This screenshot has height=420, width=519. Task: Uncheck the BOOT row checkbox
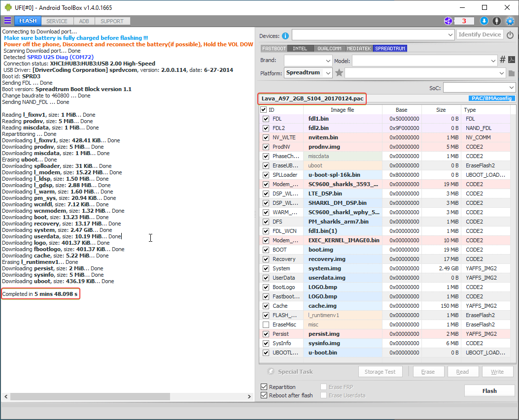[266, 250]
